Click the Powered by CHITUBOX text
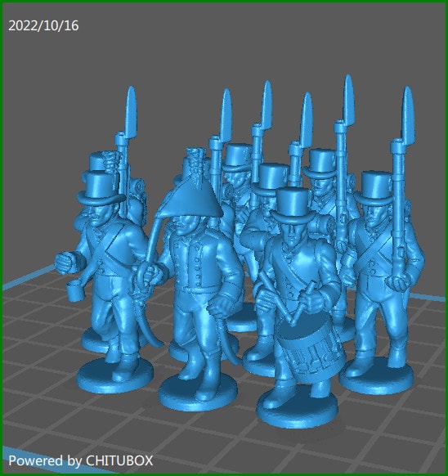This screenshot has width=448, height=476. (x=81, y=460)
